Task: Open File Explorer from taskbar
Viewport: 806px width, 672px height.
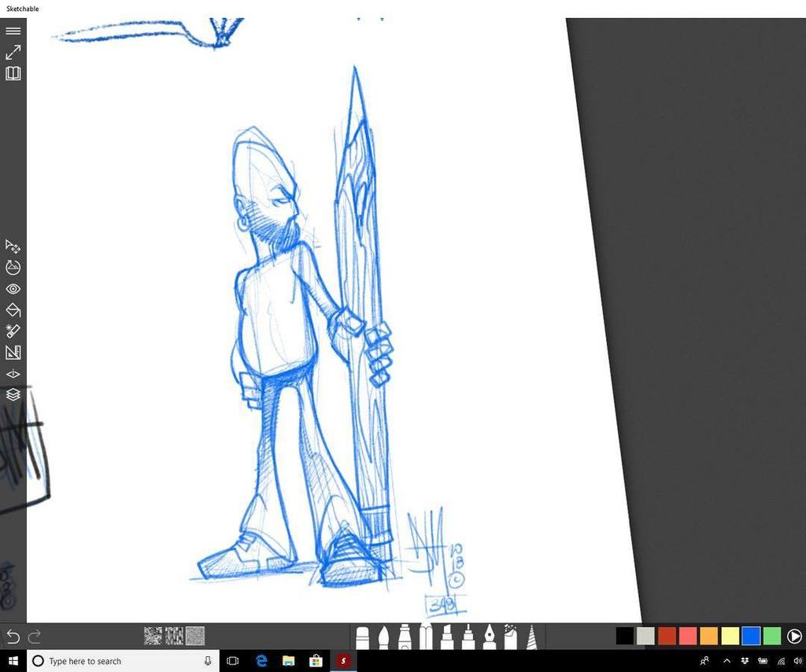Action: [x=288, y=661]
